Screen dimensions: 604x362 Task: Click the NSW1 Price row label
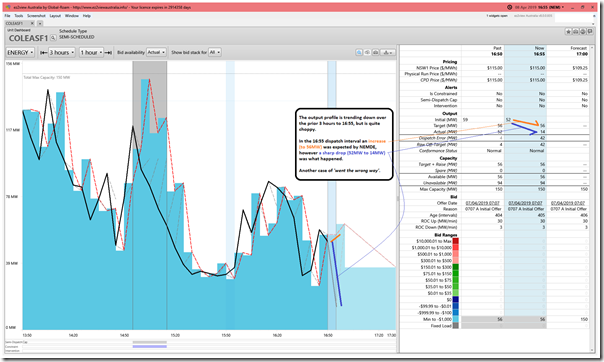coord(436,68)
